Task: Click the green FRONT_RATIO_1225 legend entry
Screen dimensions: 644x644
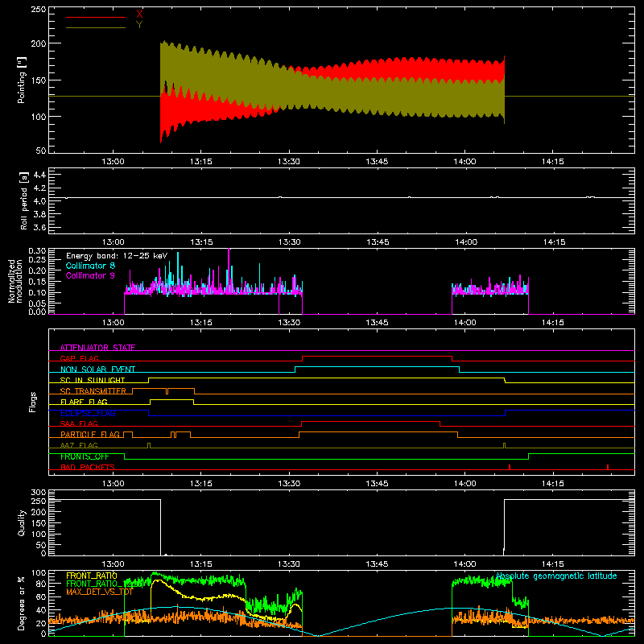Action: tap(105, 584)
